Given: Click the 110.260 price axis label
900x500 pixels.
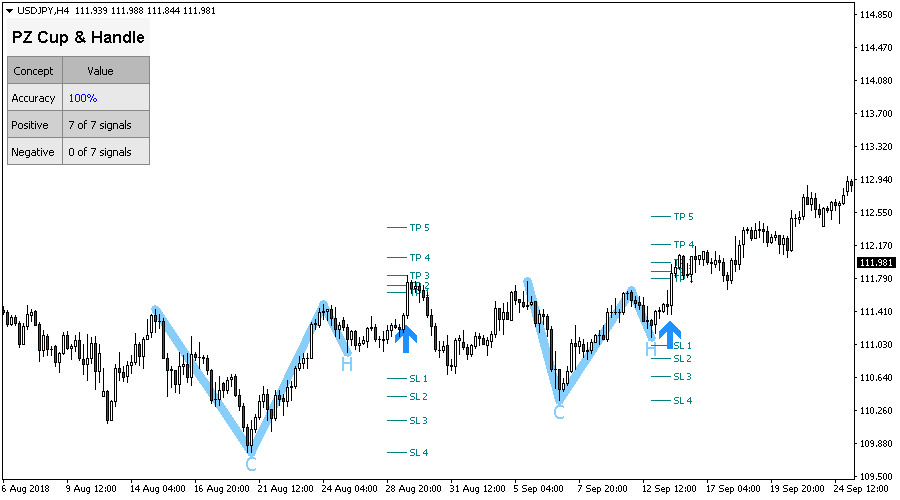Looking at the screenshot, I should [876, 411].
